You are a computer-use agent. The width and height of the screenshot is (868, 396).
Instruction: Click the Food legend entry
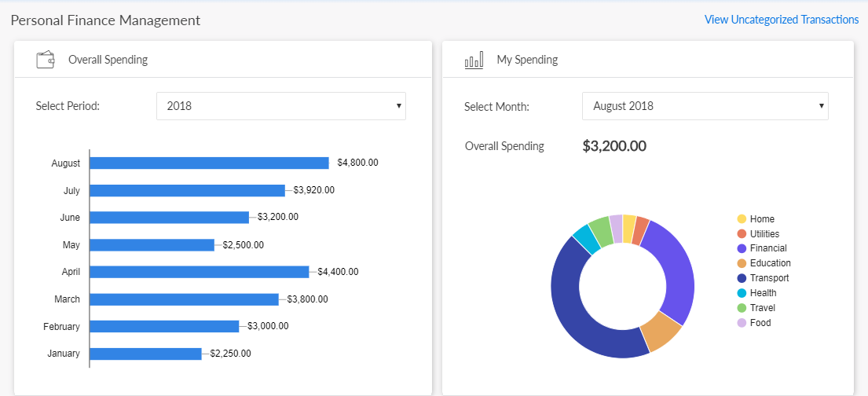click(753, 323)
